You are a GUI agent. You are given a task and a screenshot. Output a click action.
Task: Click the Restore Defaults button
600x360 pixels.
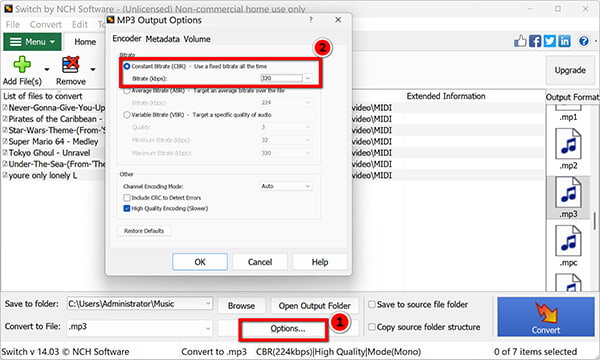[x=144, y=231]
